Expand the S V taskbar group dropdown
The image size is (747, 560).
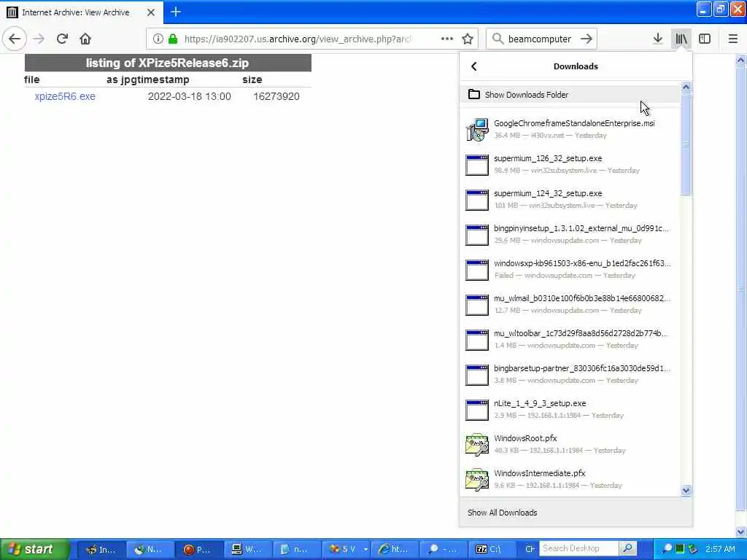click(x=365, y=550)
